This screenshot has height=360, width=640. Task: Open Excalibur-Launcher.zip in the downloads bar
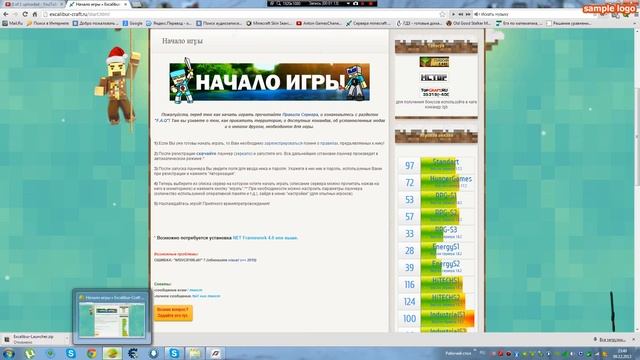[33, 339]
